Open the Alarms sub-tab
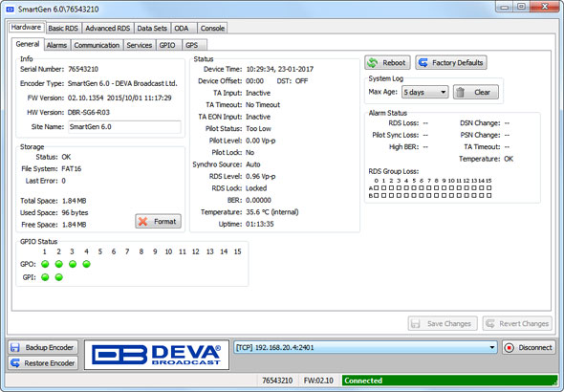This screenshot has width=564, height=392. tap(56, 45)
